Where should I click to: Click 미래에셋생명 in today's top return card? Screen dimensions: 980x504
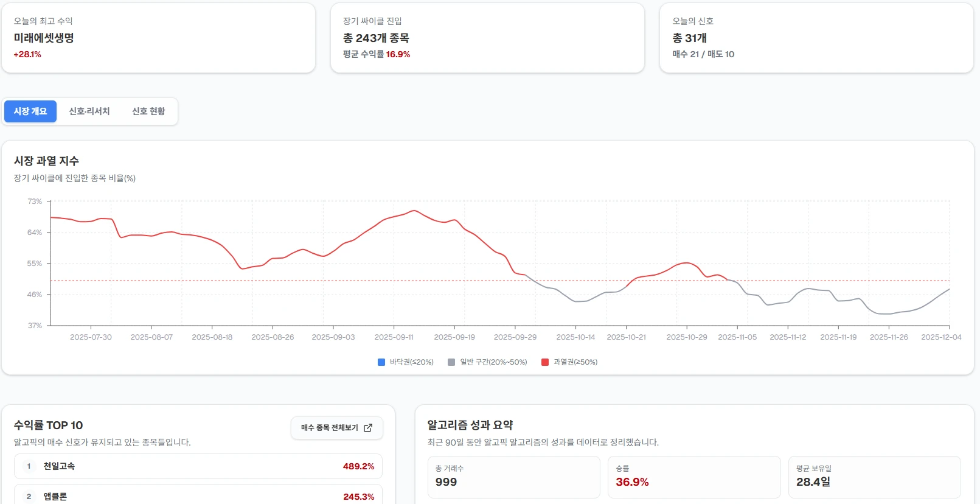(x=44, y=38)
